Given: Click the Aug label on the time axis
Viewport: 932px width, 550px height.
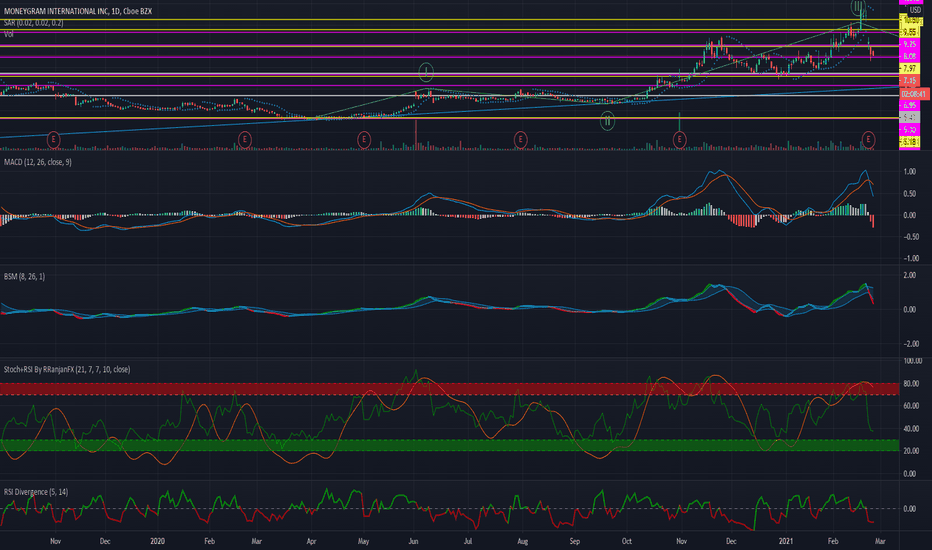Looking at the screenshot, I should (x=522, y=541).
